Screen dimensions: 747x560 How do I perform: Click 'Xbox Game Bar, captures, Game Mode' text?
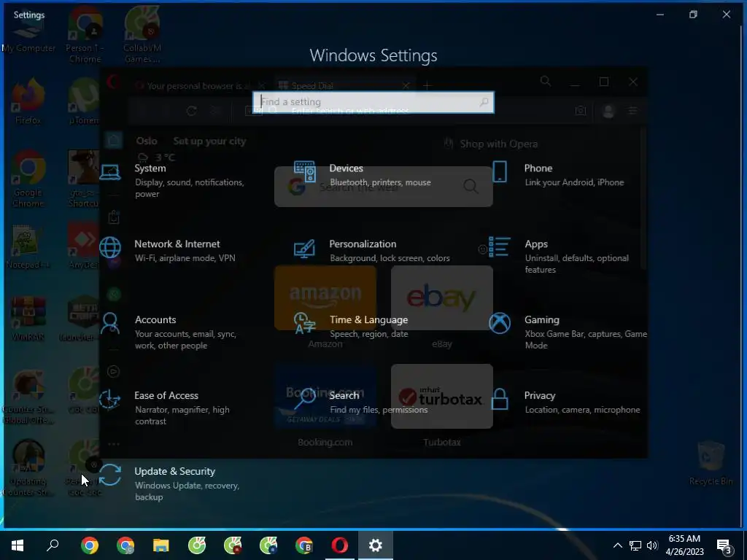(x=586, y=340)
